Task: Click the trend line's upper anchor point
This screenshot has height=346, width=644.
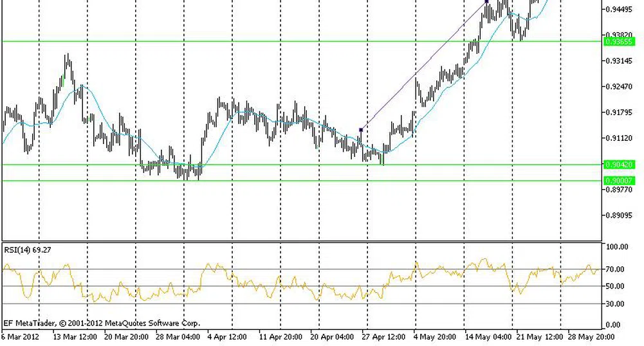Action: click(486, 2)
